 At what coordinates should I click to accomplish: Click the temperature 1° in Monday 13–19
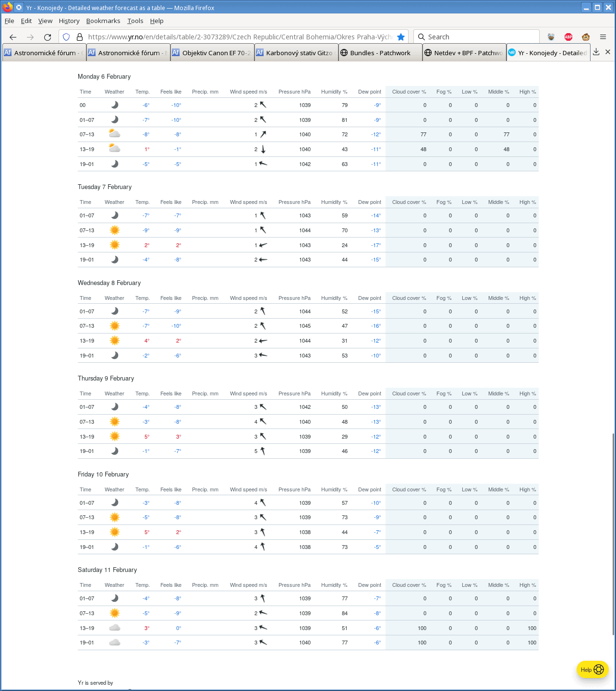(147, 149)
